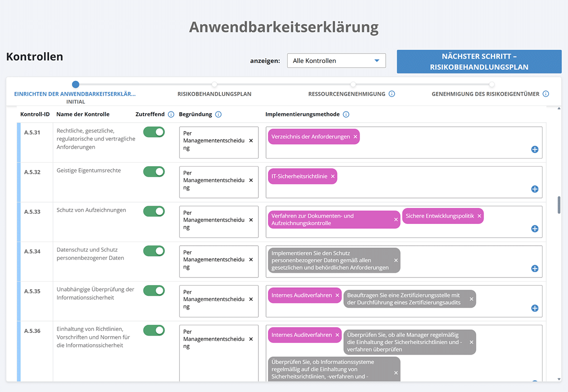Viewport: 568px width, 392px height.
Task: Toggle applicability for control A.5.31
Action: click(x=154, y=132)
